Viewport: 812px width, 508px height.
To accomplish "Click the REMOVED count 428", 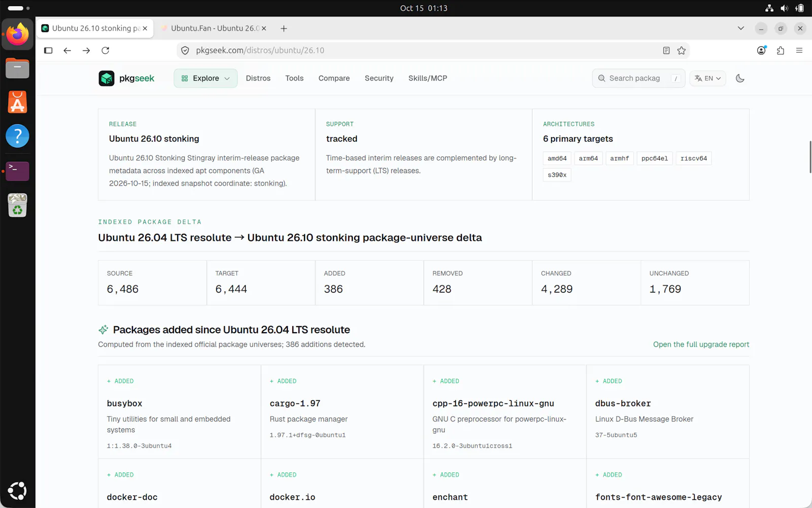I will (x=442, y=289).
